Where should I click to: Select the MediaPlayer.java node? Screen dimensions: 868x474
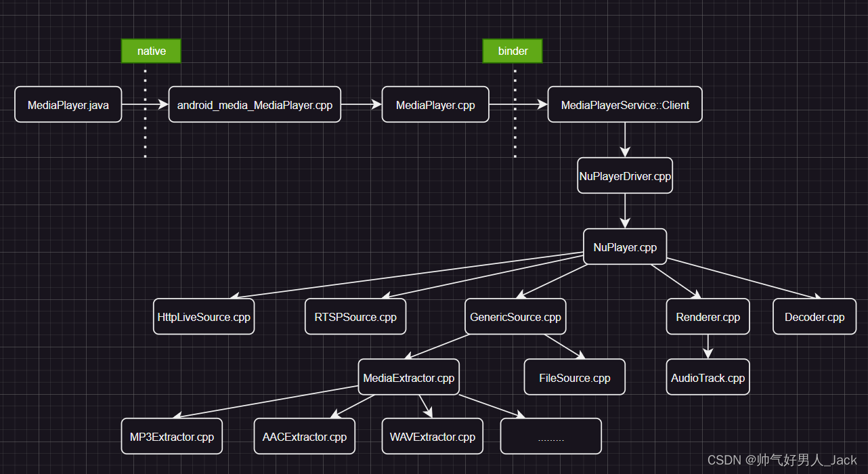click(x=68, y=104)
